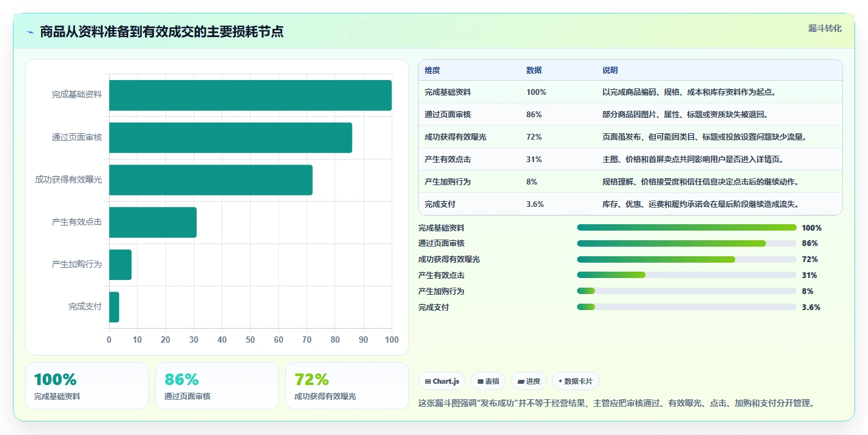Click the 3.6% progress bar for 完成支付
Image resolution: width=868 pixels, height=435 pixels.
coord(687,307)
